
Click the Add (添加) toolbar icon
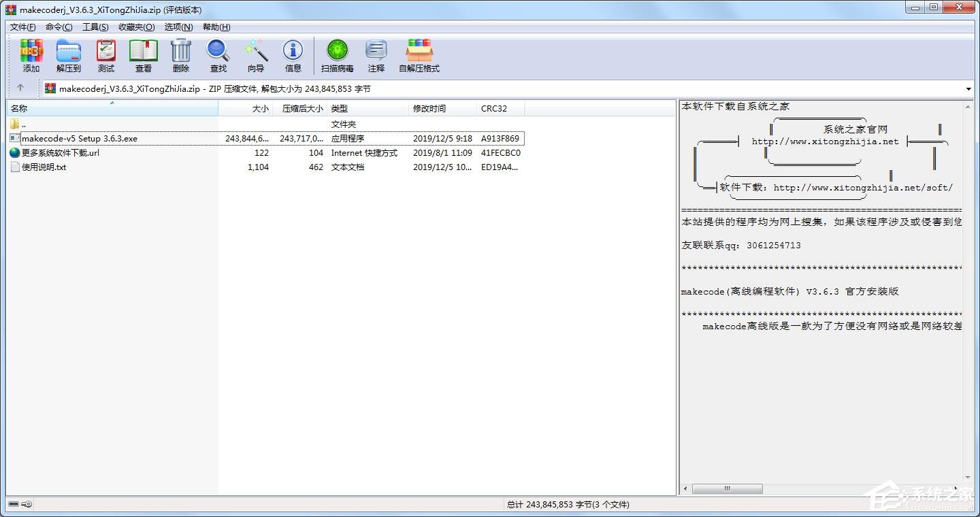(x=31, y=51)
